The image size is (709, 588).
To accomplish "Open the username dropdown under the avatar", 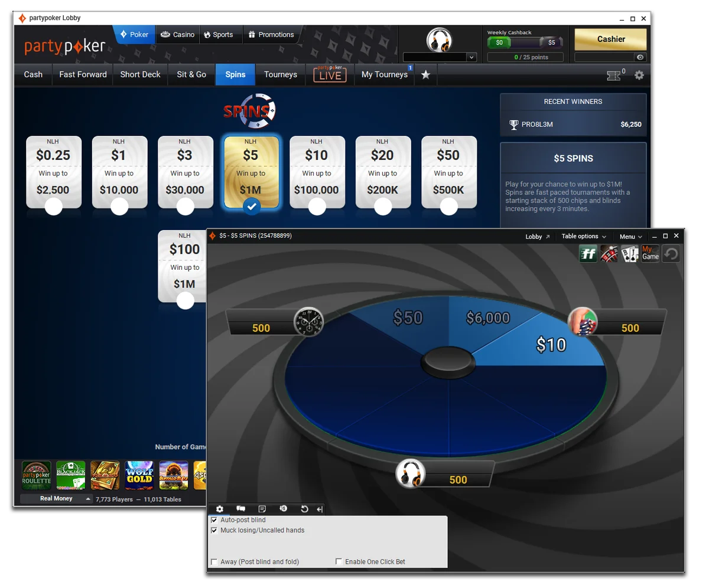I will click(440, 57).
